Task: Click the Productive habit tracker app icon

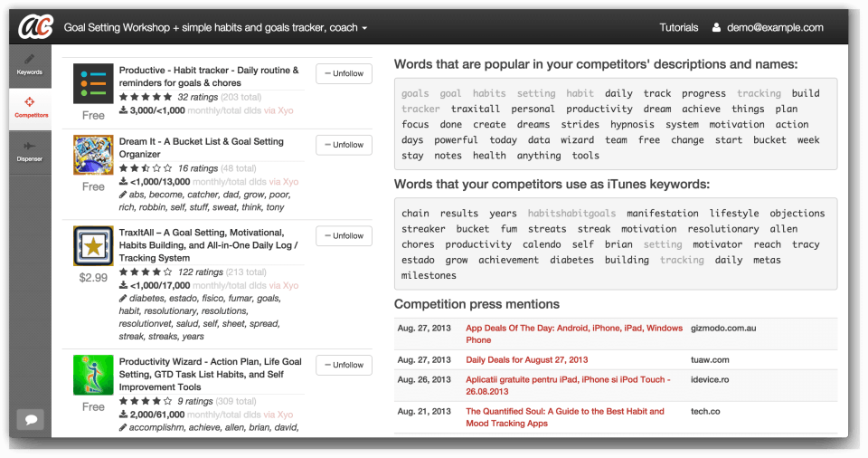Action: tap(93, 84)
